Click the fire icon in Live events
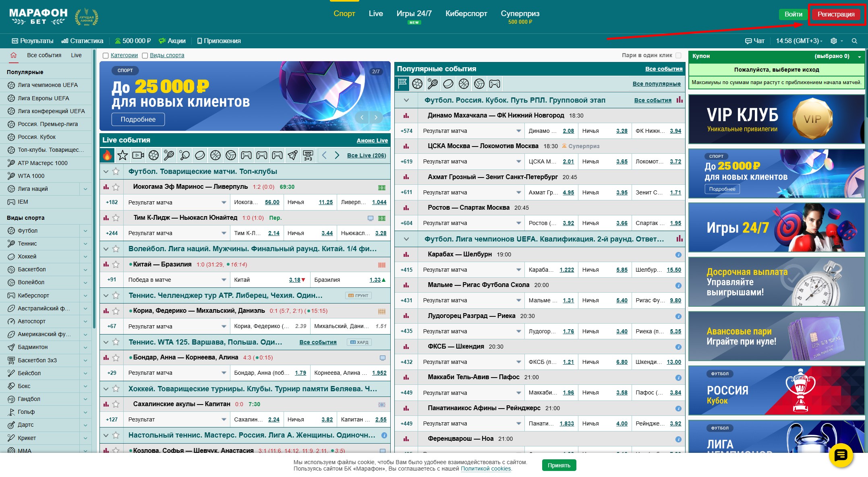 pyautogui.click(x=107, y=155)
